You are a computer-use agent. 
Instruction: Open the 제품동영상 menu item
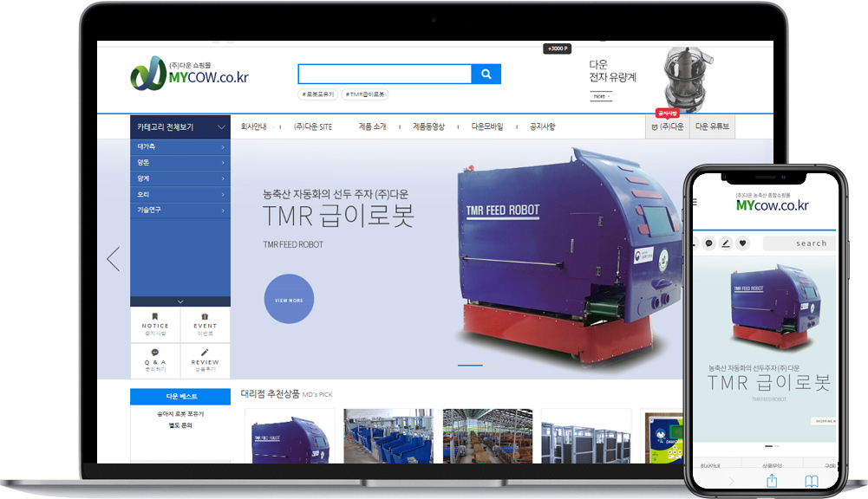pyautogui.click(x=428, y=126)
